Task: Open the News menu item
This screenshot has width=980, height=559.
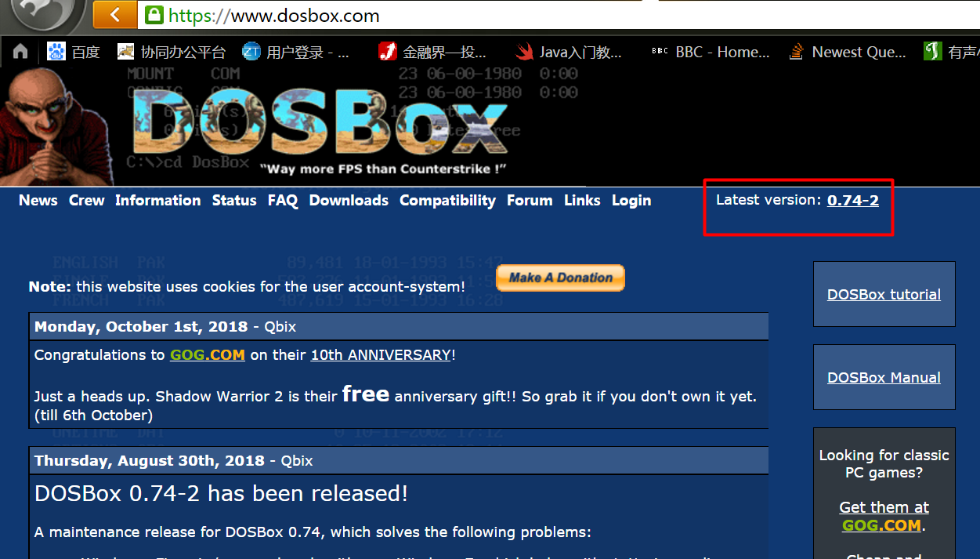Action: [x=38, y=201]
